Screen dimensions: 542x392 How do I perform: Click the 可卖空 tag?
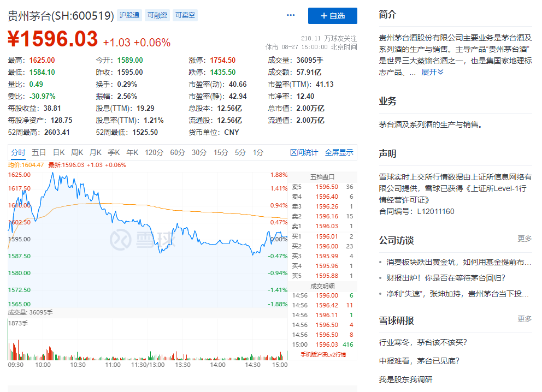(x=185, y=15)
